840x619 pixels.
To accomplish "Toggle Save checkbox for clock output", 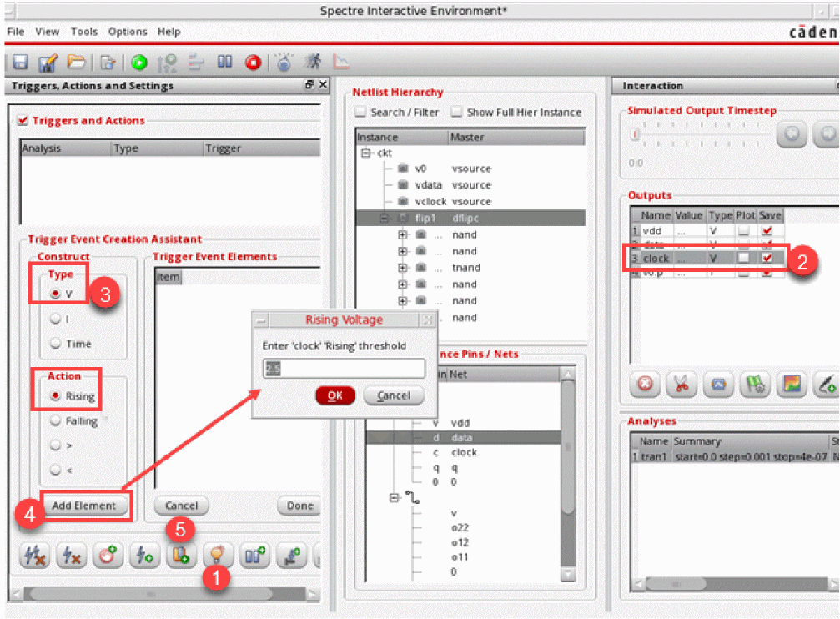I will pyautogui.click(x=767, y=258).
